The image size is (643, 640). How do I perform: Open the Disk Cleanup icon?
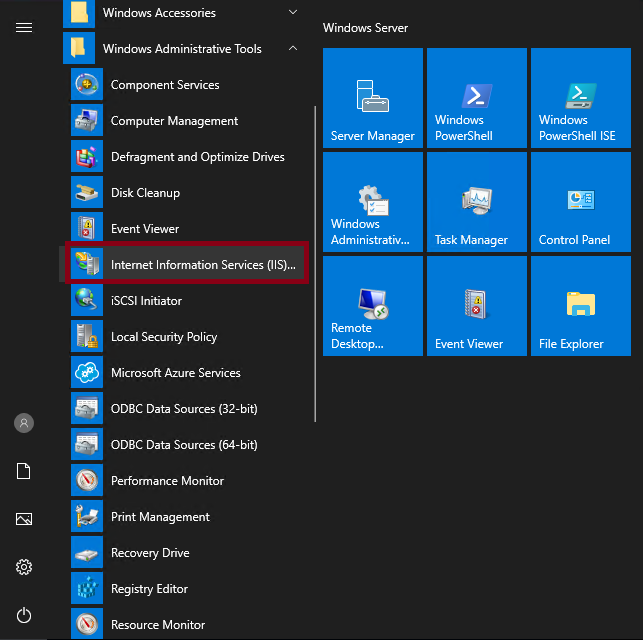pyautogui.click(x=87, y=193)
